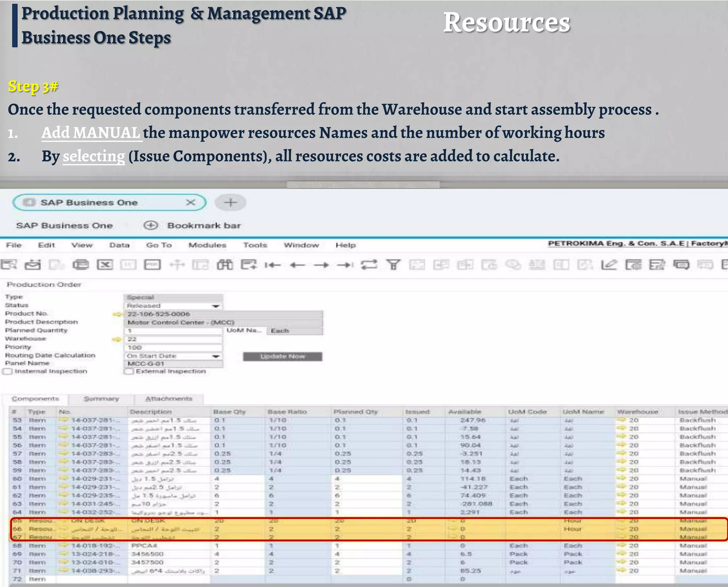
Task: Click the 3457500 description cell
Action: click(169, 562)
